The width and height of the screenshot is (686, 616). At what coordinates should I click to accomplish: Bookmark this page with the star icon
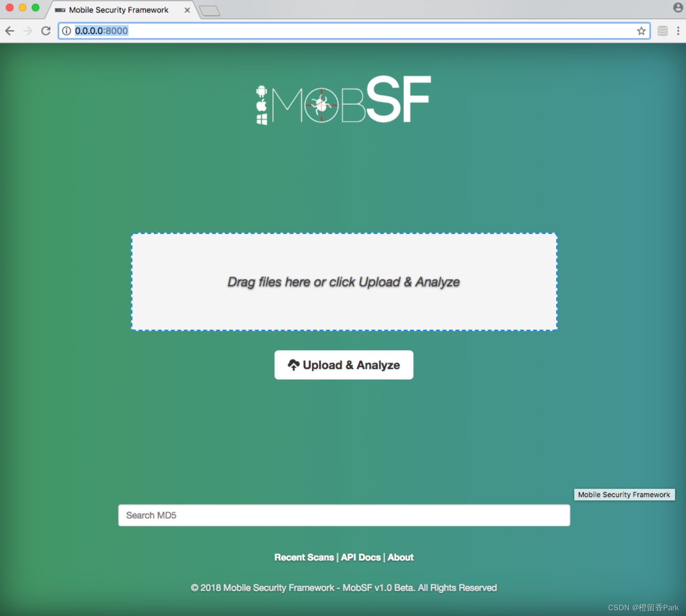641,31
